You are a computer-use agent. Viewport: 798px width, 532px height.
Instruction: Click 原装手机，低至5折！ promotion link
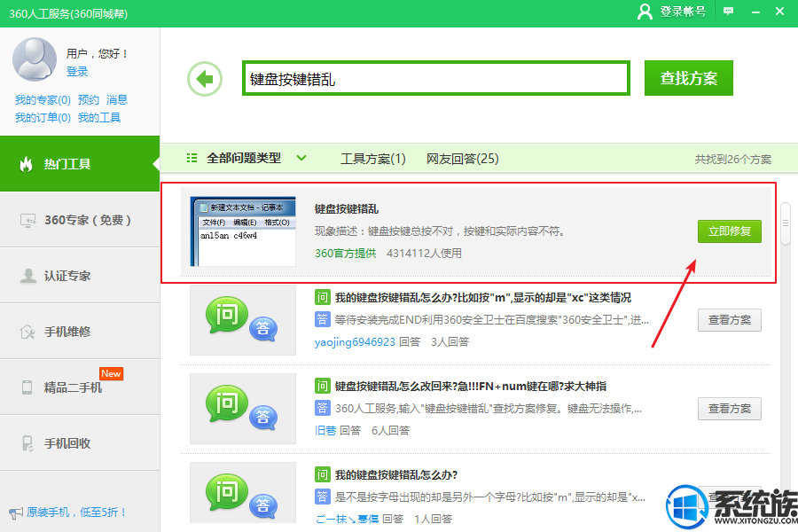(76, 512)
